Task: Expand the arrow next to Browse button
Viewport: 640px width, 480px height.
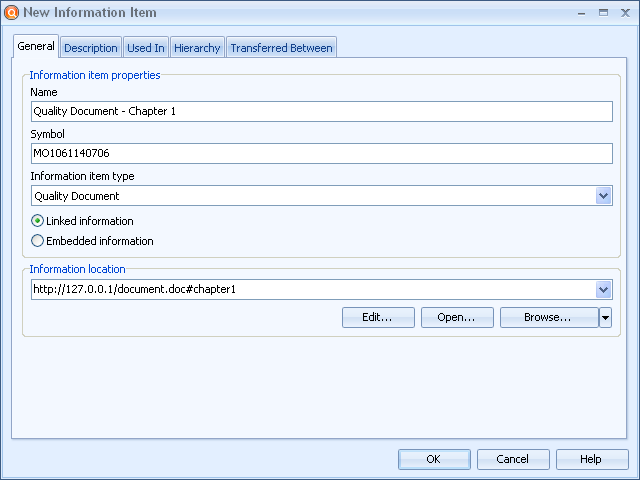Action: (x=605, y=318)
